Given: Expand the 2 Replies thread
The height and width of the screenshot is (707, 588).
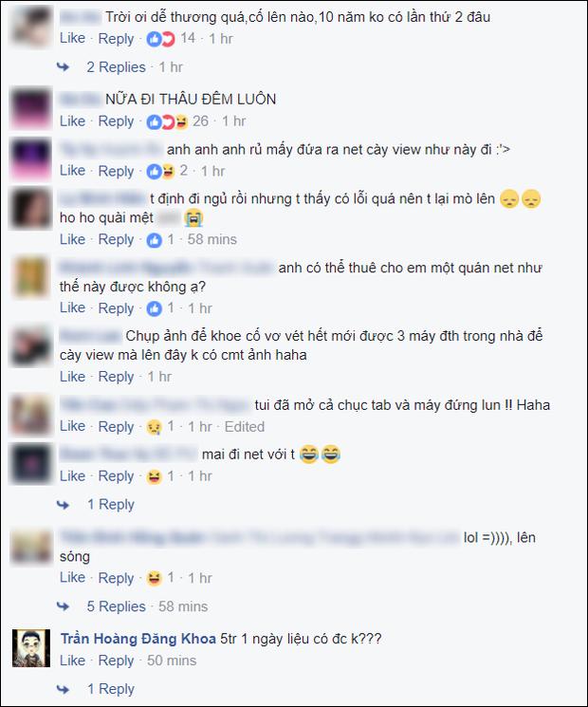Looking at the screenshot, I should [x=116, y=67].
